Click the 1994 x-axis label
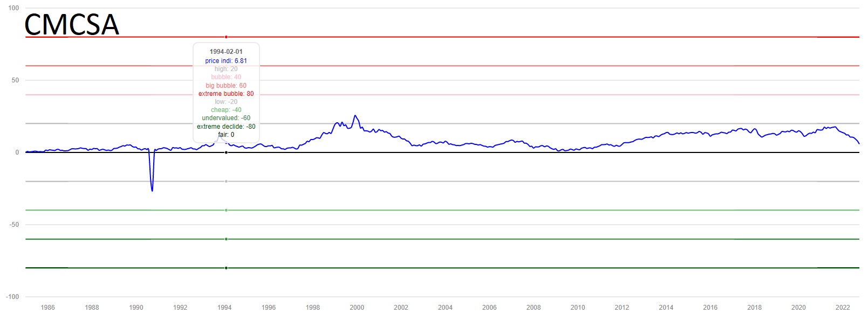 click(224, 308)
